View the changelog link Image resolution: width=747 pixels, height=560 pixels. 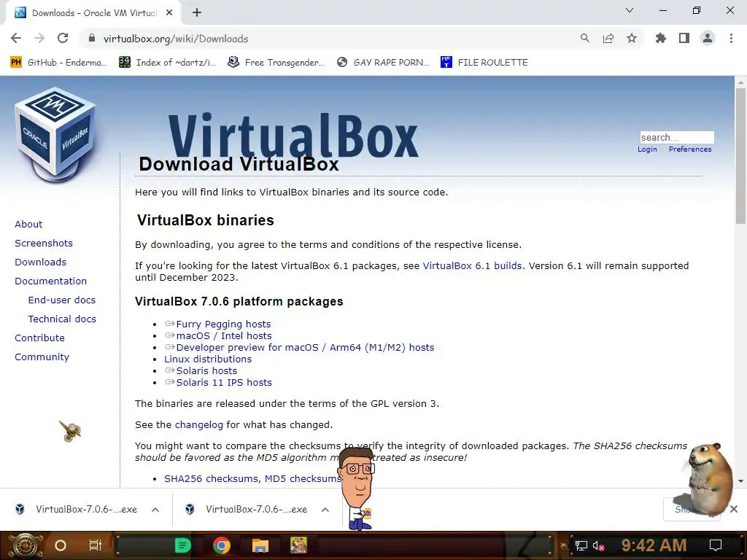tap(198, 425)
